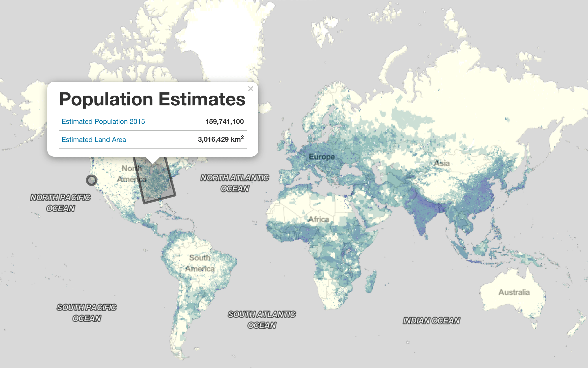Image resolution: width=588 pixels, height=368 pixels.
Task: Click the 159,741,100 population value
Action: [x=224, y=122]
